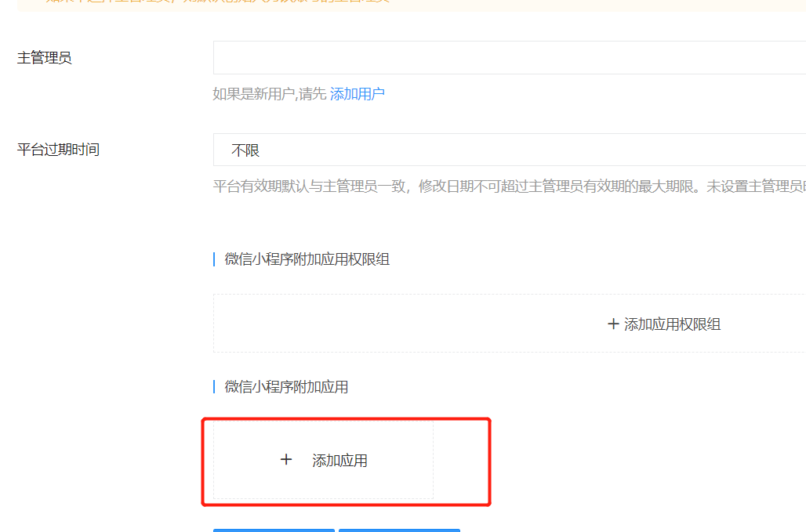This screenshot has width=806, height=532.
Task: Click the 主管理员 input field
Action: 510,57
